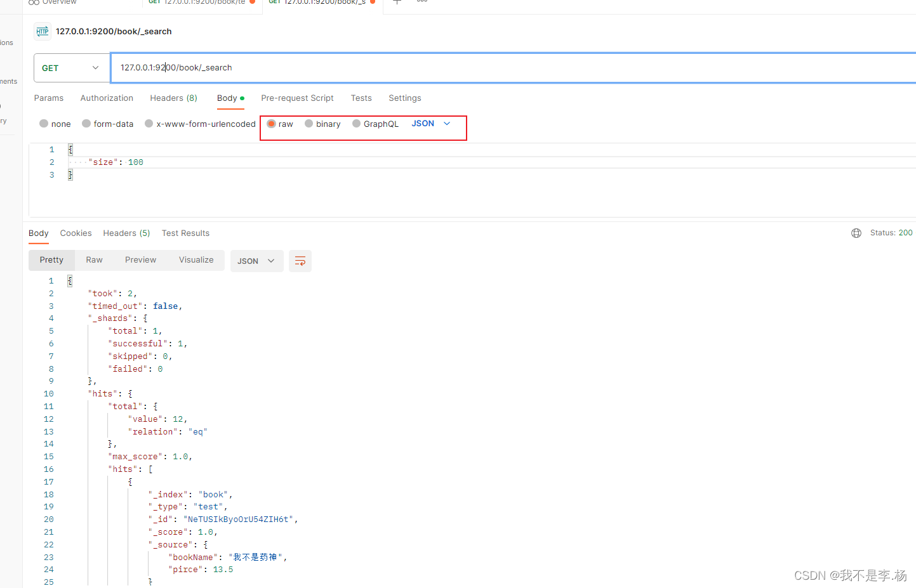916x588 pixels.
Task: Click the HTTP badge icon beside the request name
Action: [42, 31]
